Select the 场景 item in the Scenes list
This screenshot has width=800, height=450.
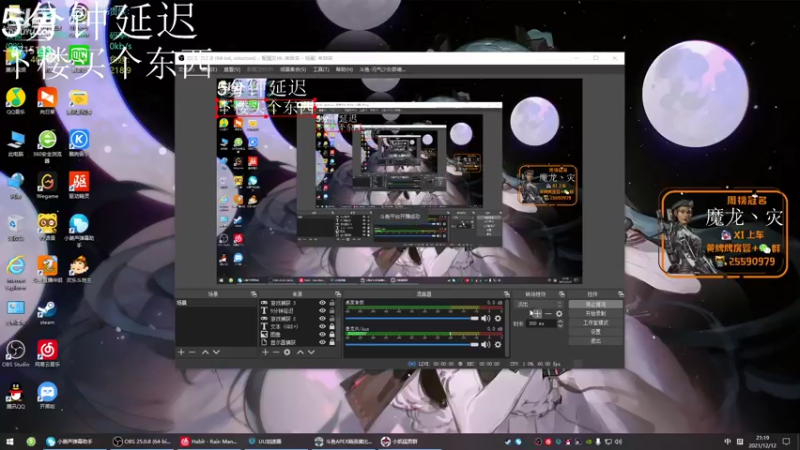click(x=216, y=303)
